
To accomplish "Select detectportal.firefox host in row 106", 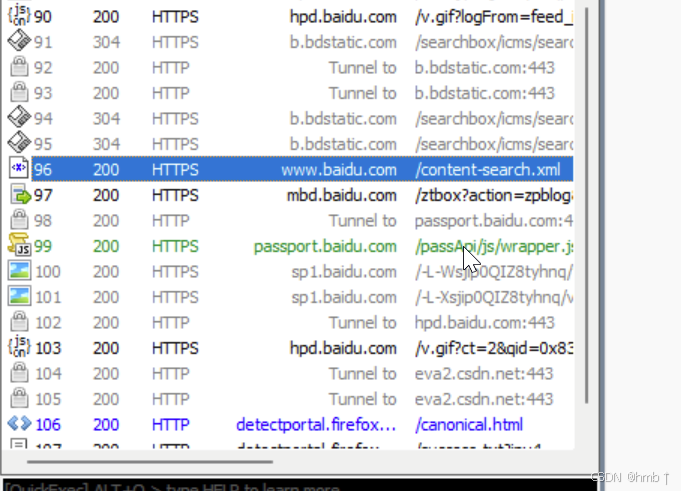I will point(316,425).
